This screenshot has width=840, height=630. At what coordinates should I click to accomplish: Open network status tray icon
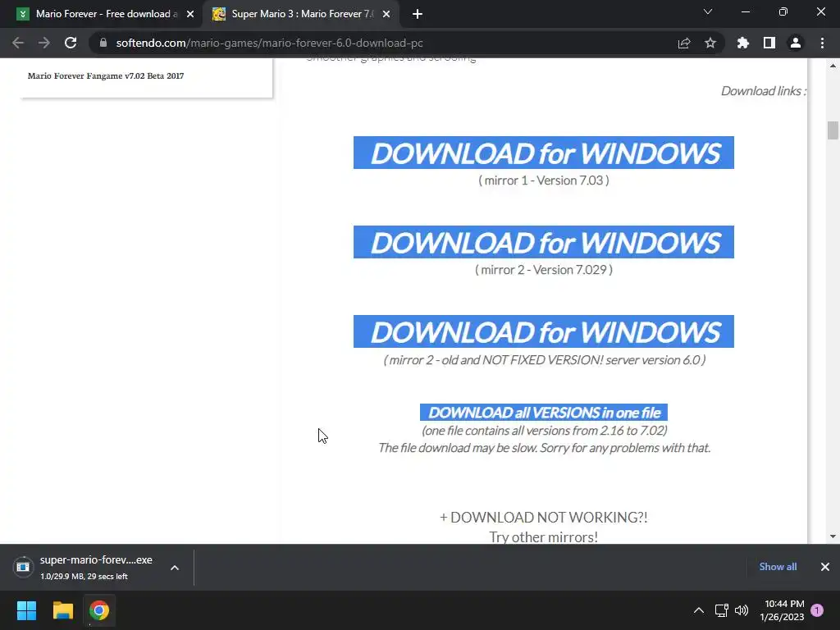click(721, 610)
